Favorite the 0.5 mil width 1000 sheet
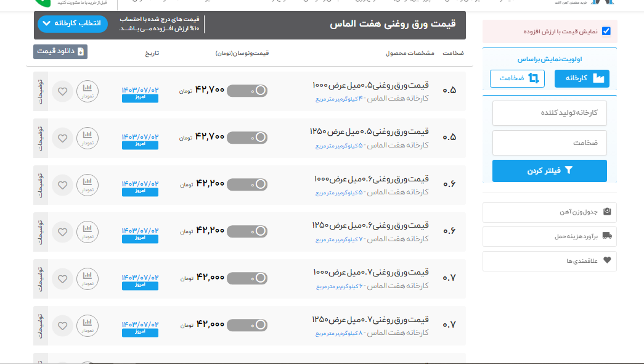 pos(62,91)
